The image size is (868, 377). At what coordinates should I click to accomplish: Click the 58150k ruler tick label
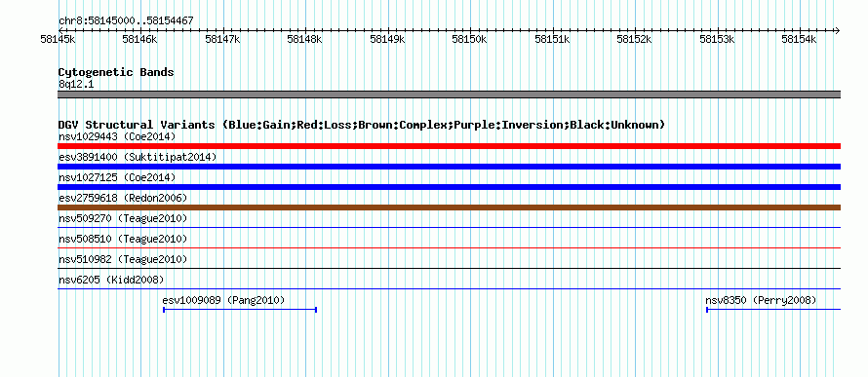(470, 39)
